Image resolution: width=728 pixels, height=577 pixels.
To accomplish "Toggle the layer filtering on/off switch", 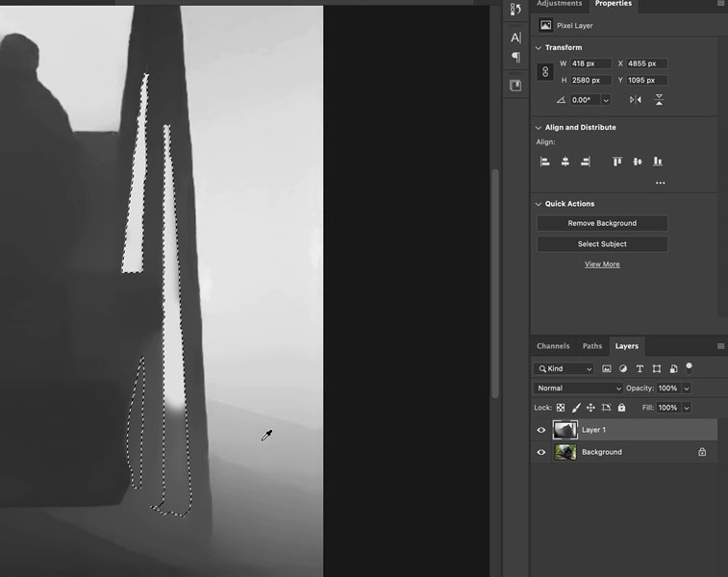I will pos(689,368).
